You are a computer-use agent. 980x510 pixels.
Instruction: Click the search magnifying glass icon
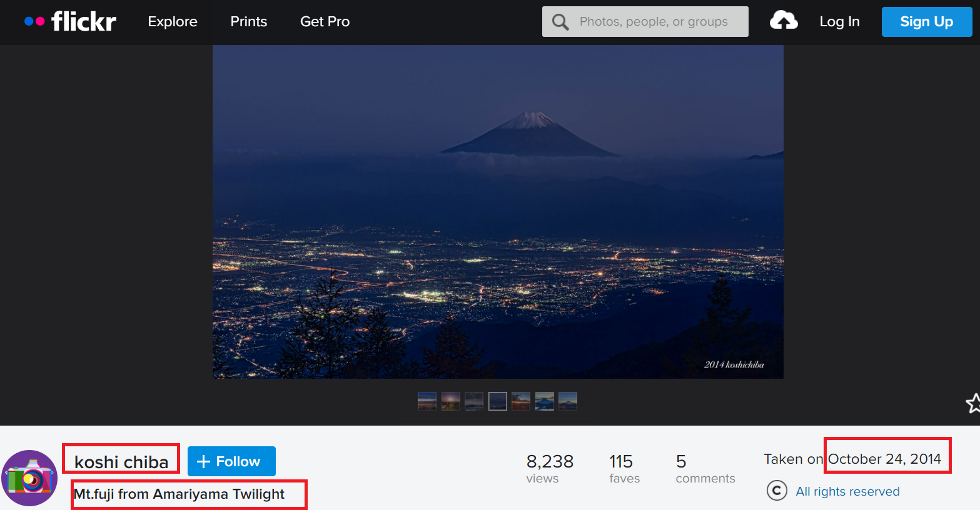(560, 22)
